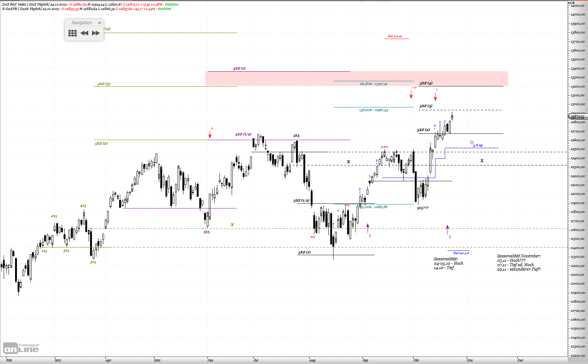Click the 'Sep' date axis label

pyautogui.click(x=365, y=360)
